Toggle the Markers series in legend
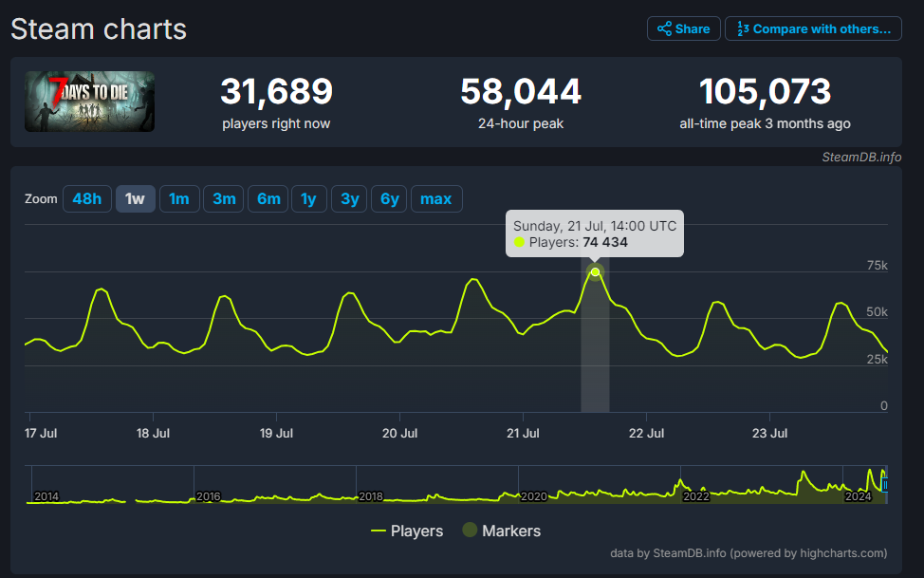The image size is (924, 578). pos(502,531)
